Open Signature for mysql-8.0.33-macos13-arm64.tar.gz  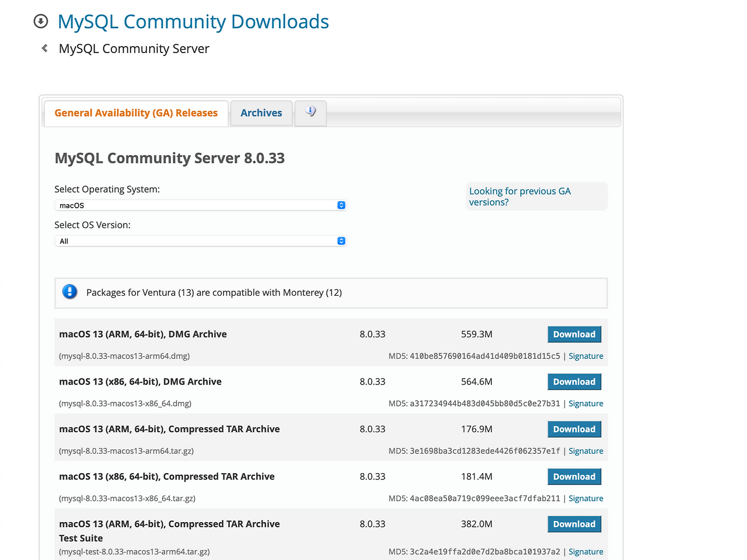[x=586, y=451]
